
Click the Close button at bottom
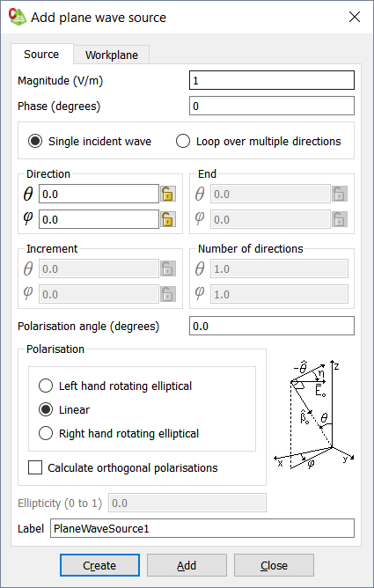(x=274, y=565)
